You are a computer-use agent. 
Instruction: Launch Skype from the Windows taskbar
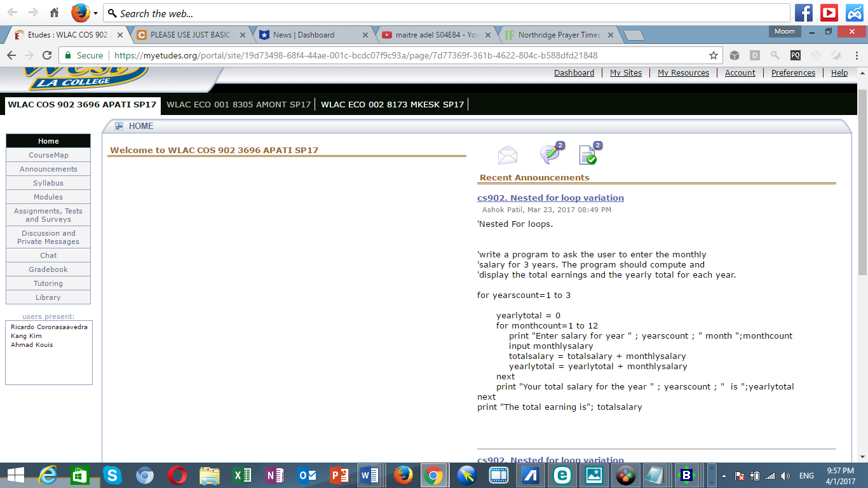[x=112, y=475]
